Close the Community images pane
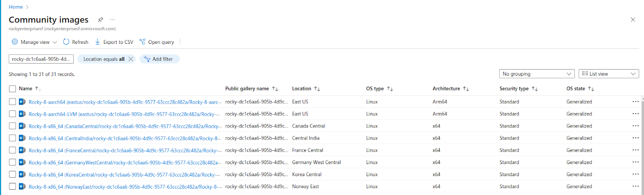 pyautogui.click(x=633, y=20)
